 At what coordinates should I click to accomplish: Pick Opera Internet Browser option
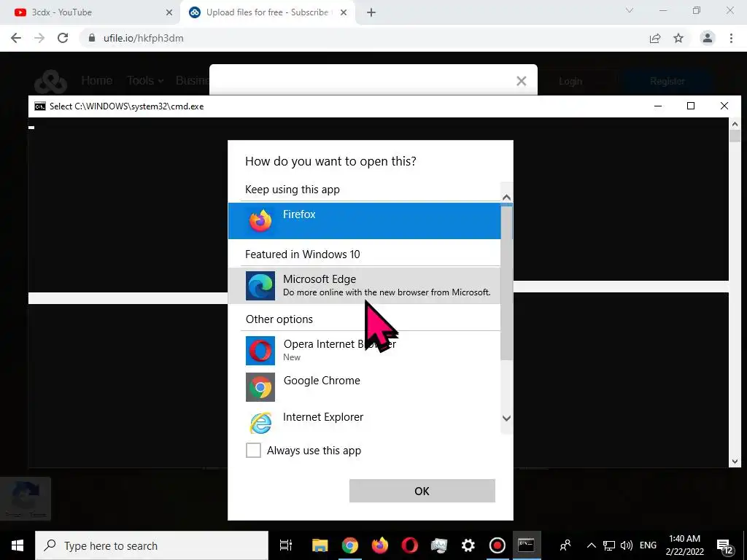click(365, 351)
